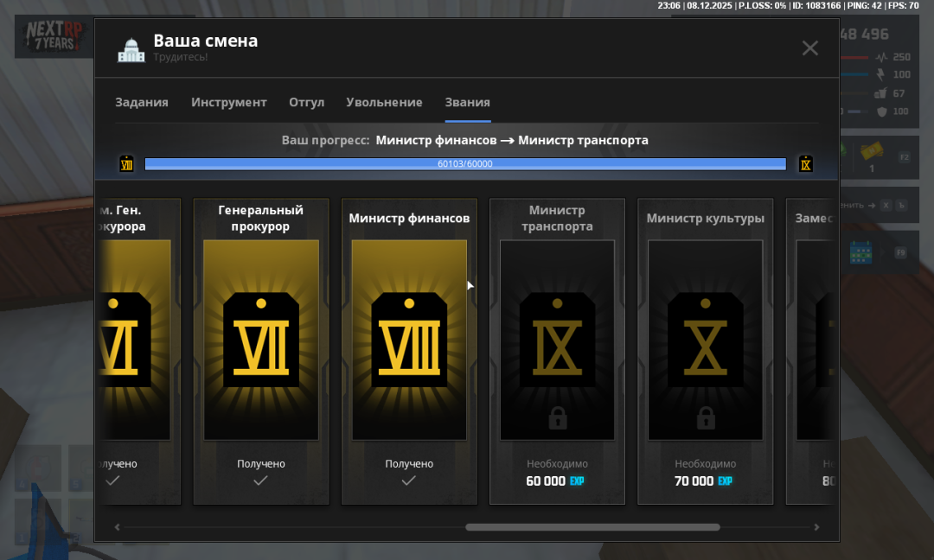Click the government building icon in header
The image size is (934, 560).
(x=131, y=50)
